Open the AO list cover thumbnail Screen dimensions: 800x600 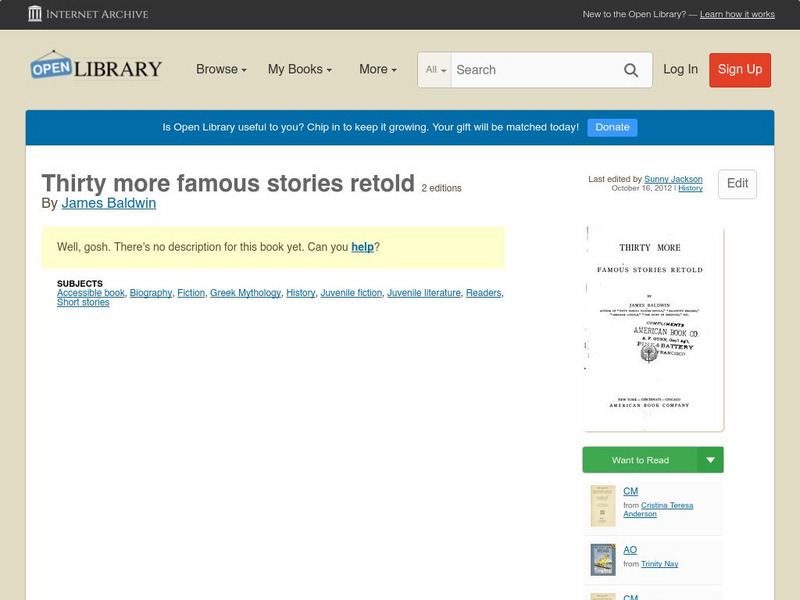[x=602, y=559]
